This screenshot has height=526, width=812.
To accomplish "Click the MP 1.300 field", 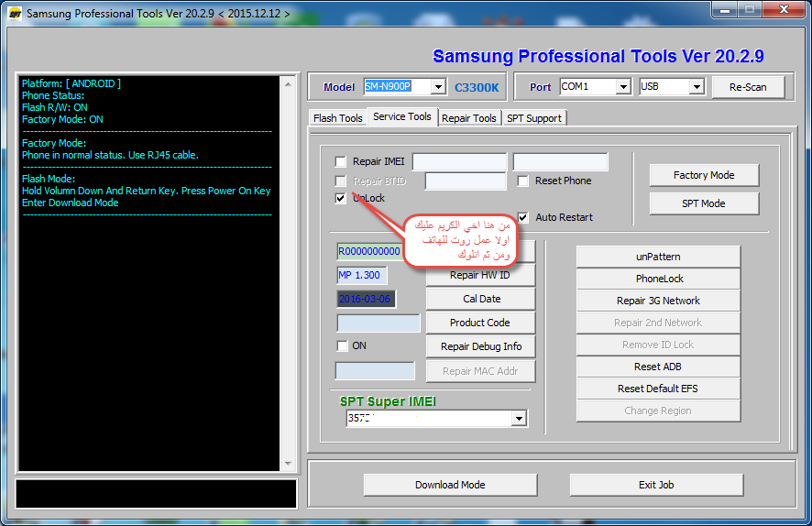I will [361, 276].
